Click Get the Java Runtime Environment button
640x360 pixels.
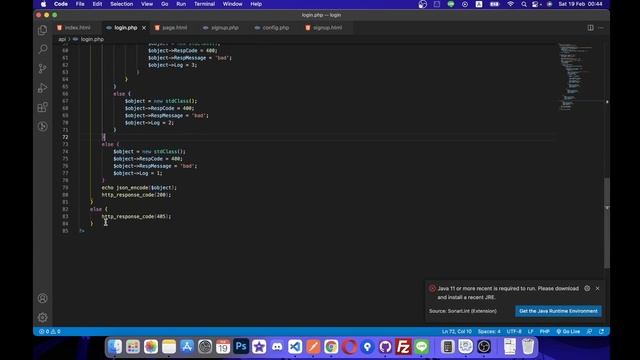[x=558, y=311]
